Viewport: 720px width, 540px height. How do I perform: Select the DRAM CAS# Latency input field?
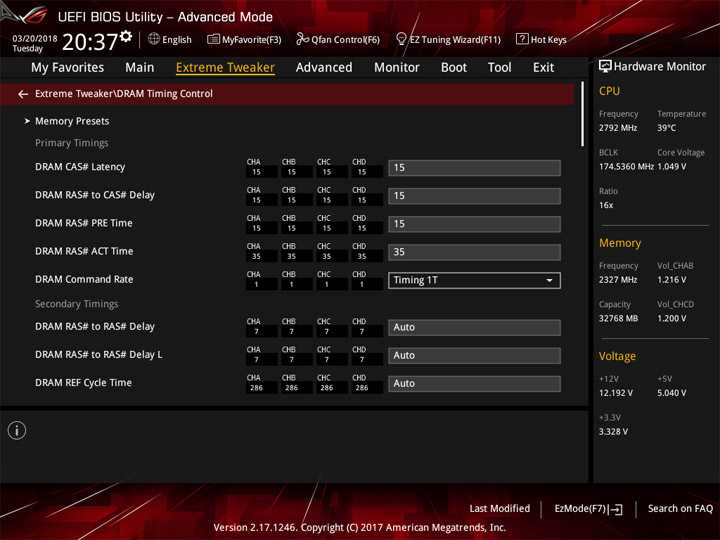point(474,168)
